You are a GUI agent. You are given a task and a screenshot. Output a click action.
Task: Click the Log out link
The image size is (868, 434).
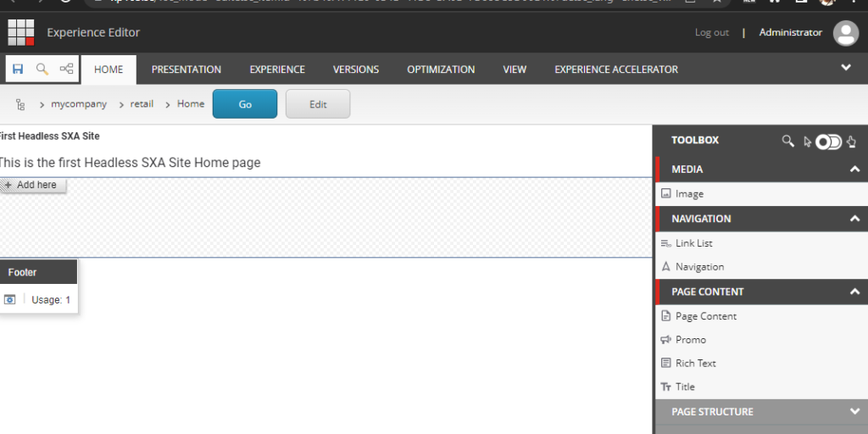coord(712,33)
